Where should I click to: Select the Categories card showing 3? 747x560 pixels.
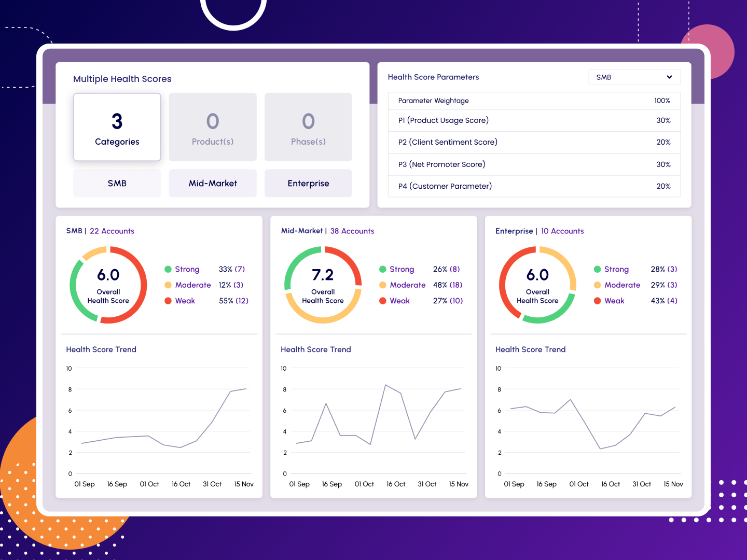point(117,127)
